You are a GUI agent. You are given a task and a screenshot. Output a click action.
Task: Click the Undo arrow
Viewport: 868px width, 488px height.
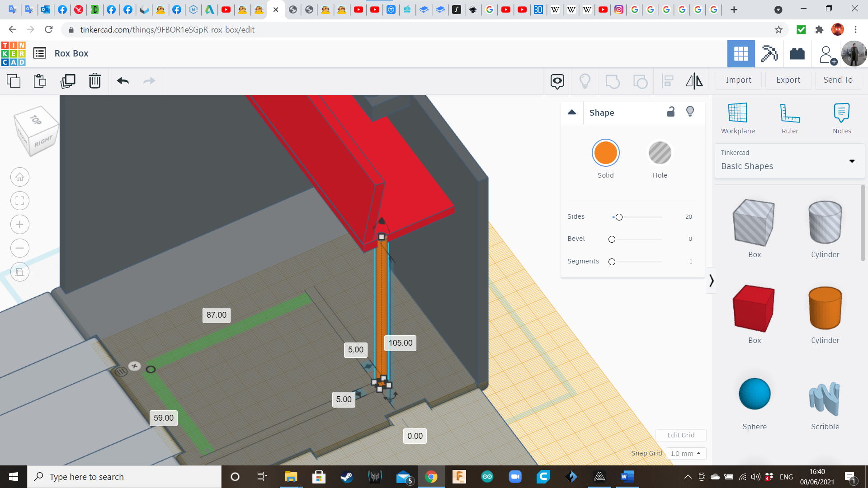tap(123, 81)
